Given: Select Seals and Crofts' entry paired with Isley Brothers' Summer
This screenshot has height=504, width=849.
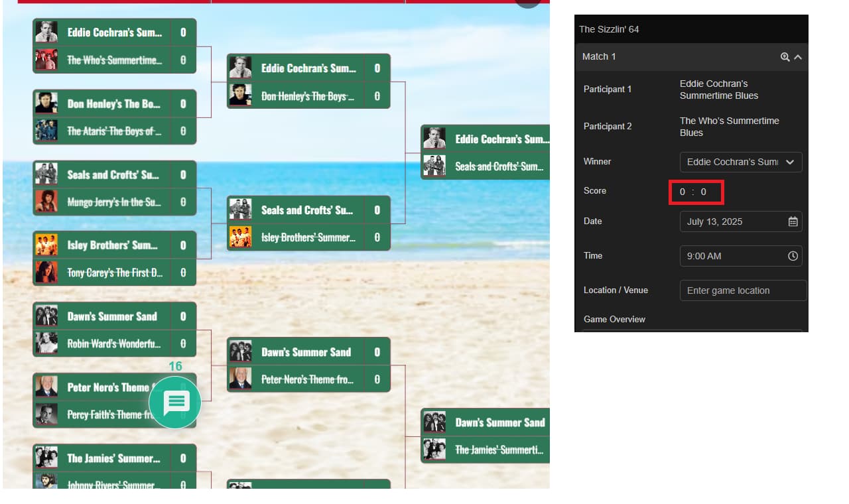Looking at the screenshot, I should point(308,210).
